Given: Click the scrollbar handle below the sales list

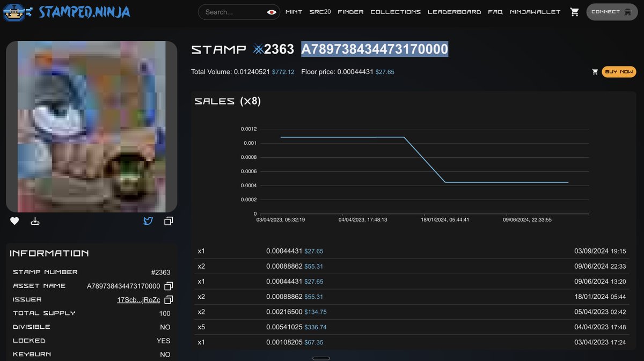Looking at the screenshot, I should click(321, 357).
